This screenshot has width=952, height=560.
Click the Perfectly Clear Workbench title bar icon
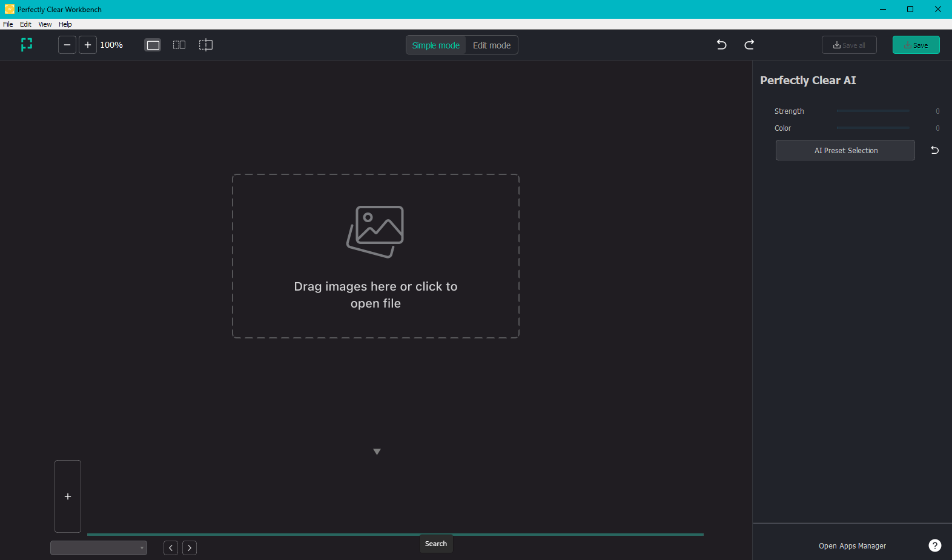click(x=9, y=9)
